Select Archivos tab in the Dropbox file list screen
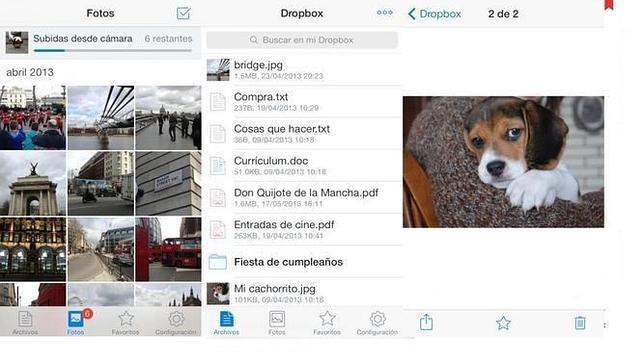 coord(226,323)
